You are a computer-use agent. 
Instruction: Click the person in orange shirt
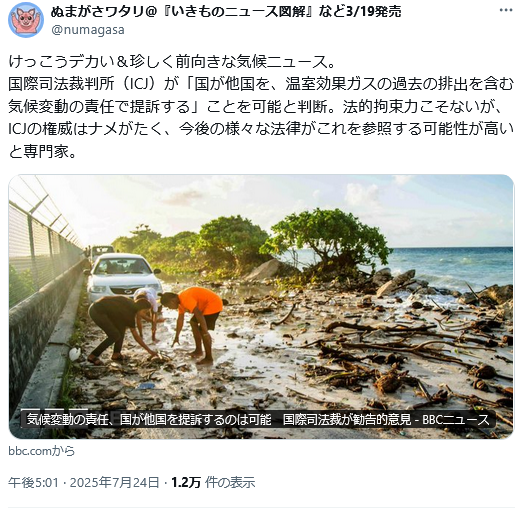tap(194, 323)
